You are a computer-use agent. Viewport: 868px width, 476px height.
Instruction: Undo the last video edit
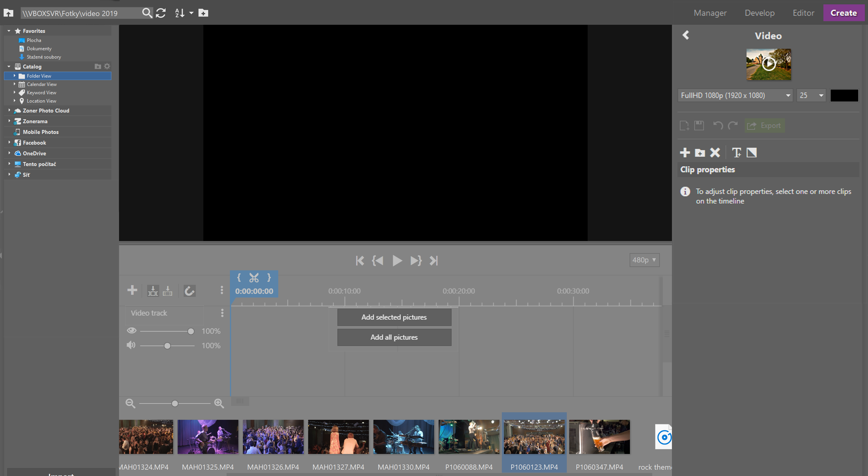click(718, 126)
